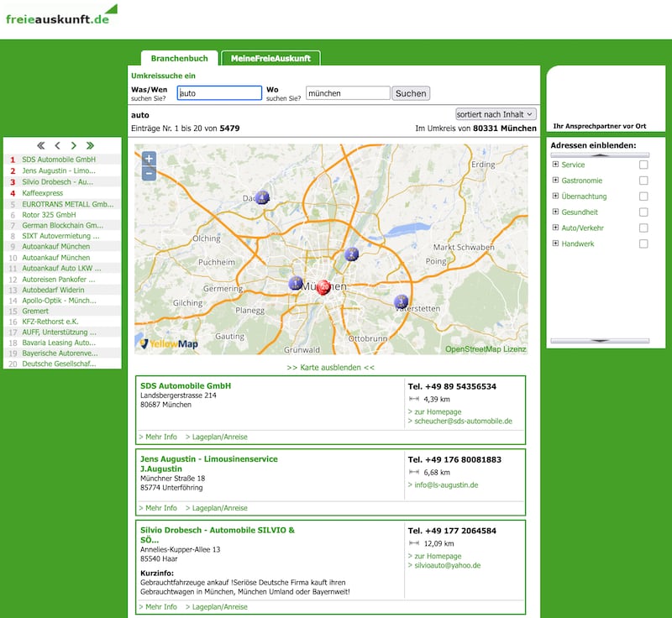This screenshot has height=618, width=672.
Task: Open the 'sortiert nach Inhalt' dropdown
Action: click(x=496, y=114)
